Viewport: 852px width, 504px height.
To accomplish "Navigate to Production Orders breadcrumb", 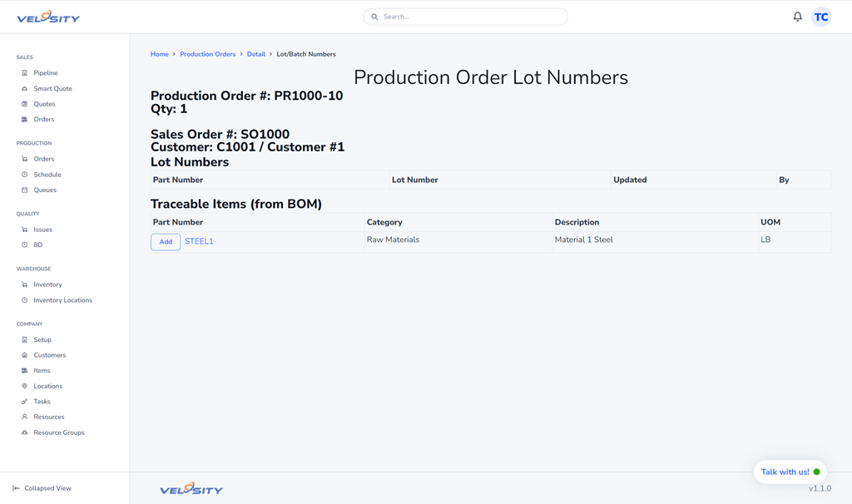I will click(207, 54).
